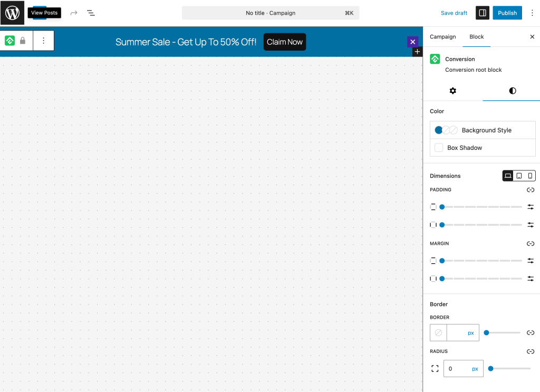
Task: Click the redo arrow icon
Action: point(74,13)
